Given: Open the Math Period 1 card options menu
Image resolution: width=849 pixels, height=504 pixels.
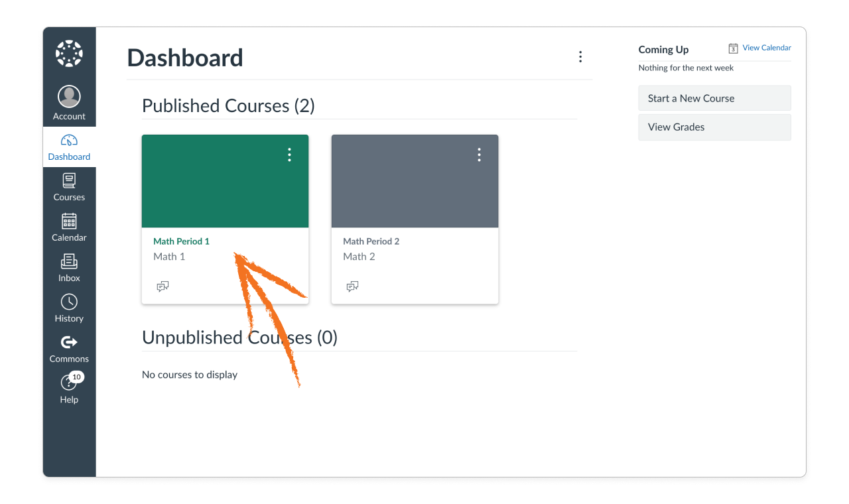Looking at the screenshot, I should (x=289, y=155).
